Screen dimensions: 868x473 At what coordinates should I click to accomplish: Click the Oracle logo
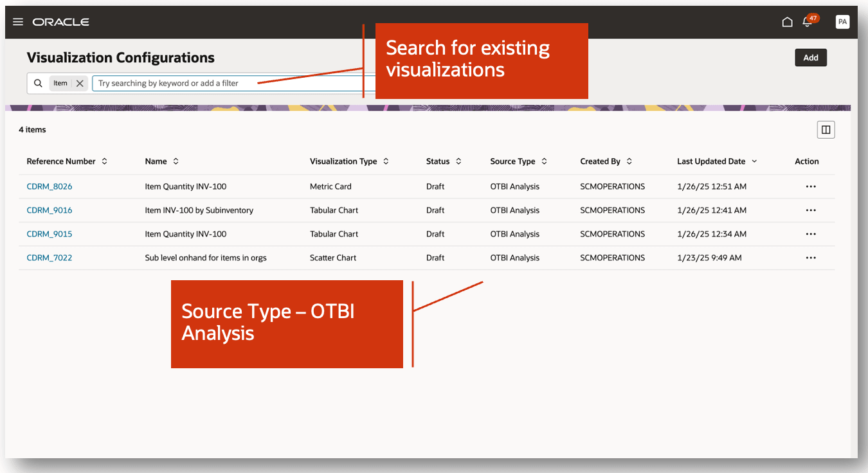(60, 21)
